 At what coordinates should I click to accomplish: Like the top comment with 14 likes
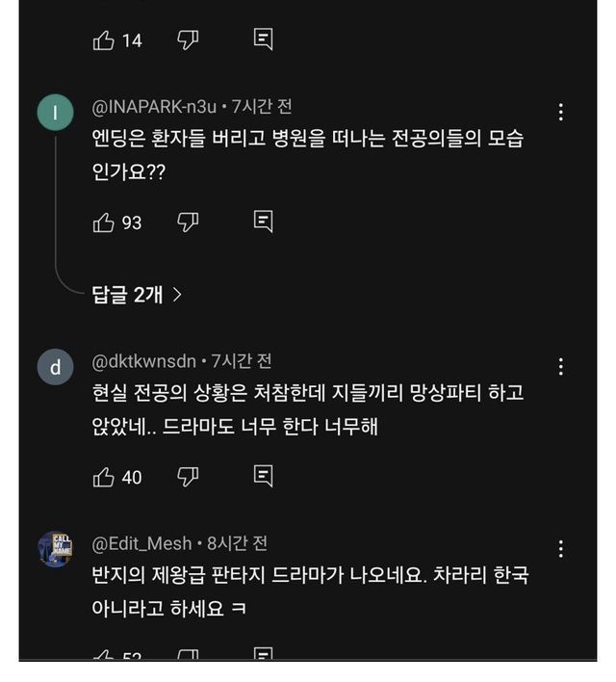point(104,39)
